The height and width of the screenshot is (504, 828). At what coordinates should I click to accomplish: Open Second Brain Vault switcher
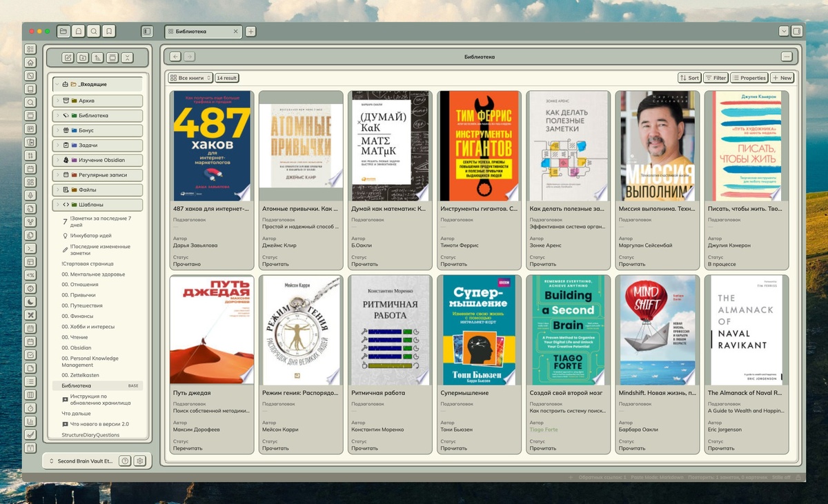click(x=81, y=461)
